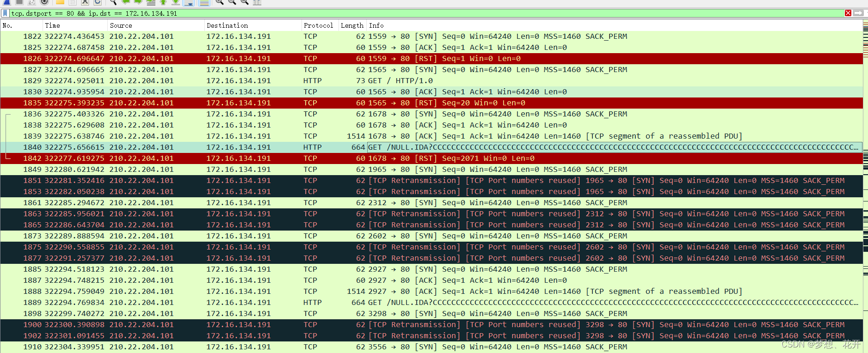Select retransmission packet 1902
Viewport: 868px width, 353px height.
click(431, 336)
